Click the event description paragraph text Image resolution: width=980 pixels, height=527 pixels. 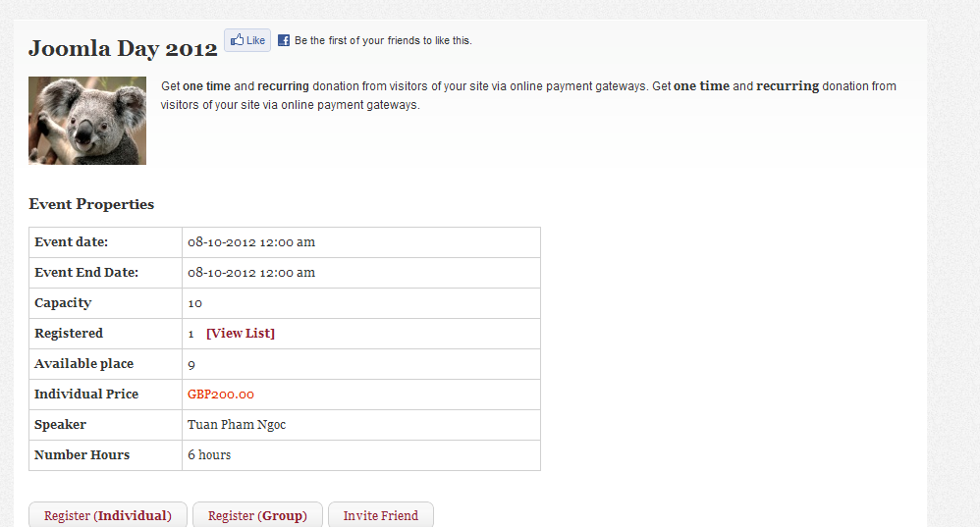(x=528, y=95)
